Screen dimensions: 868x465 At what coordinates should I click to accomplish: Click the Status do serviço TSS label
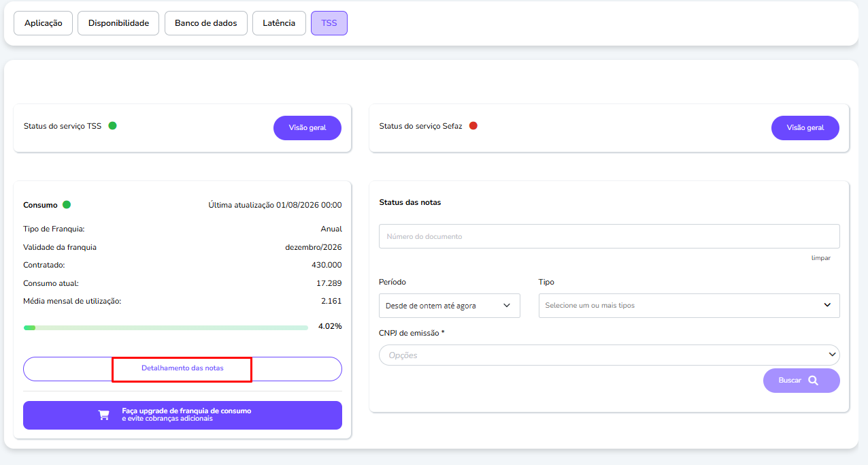pyautogui.click(x=63, y=126)
